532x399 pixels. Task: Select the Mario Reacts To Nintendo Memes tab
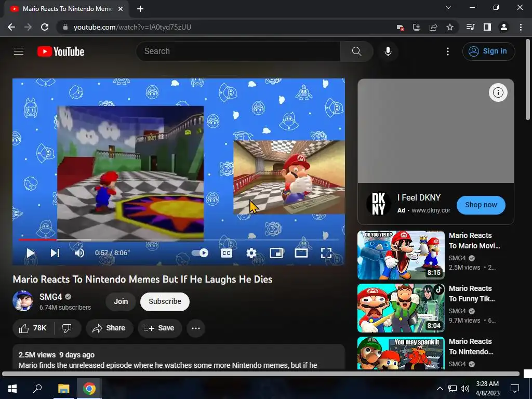pos(66,9)
